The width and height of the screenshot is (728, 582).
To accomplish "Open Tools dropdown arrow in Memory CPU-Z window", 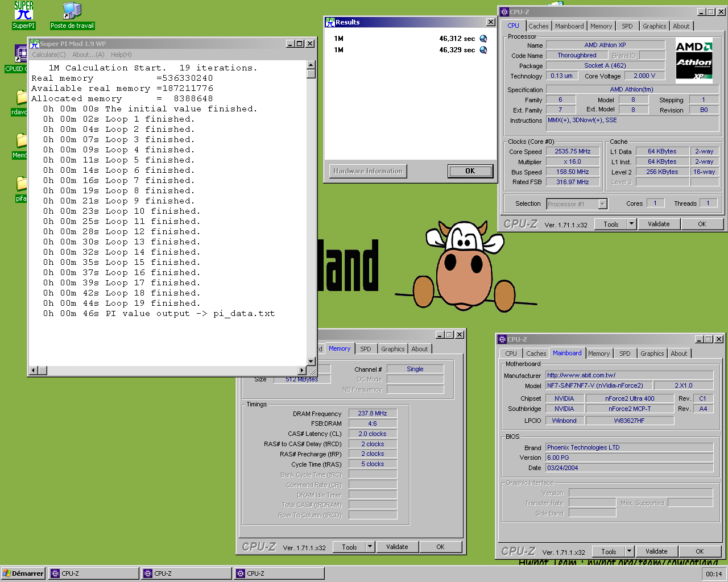I will (x=370, y=547).
